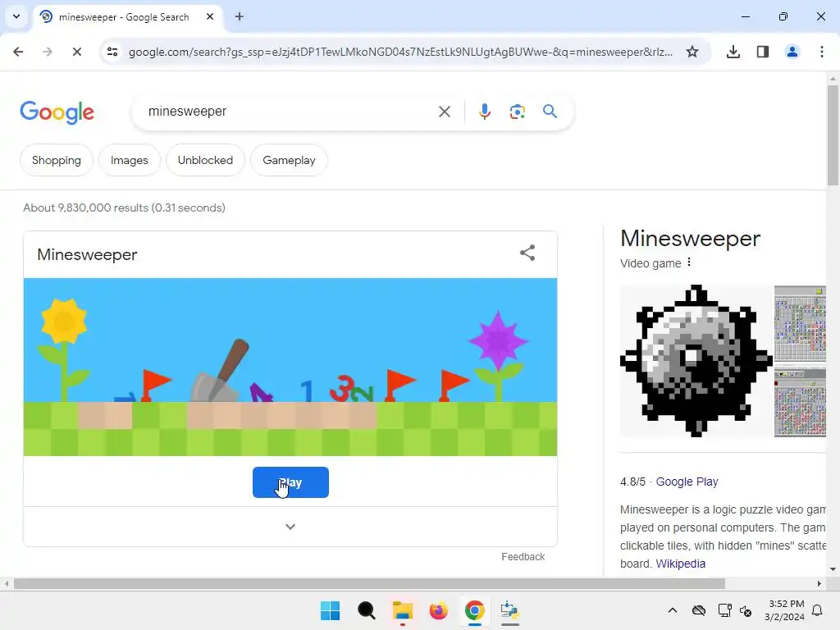Filter results by Images

tap(129, 160)
